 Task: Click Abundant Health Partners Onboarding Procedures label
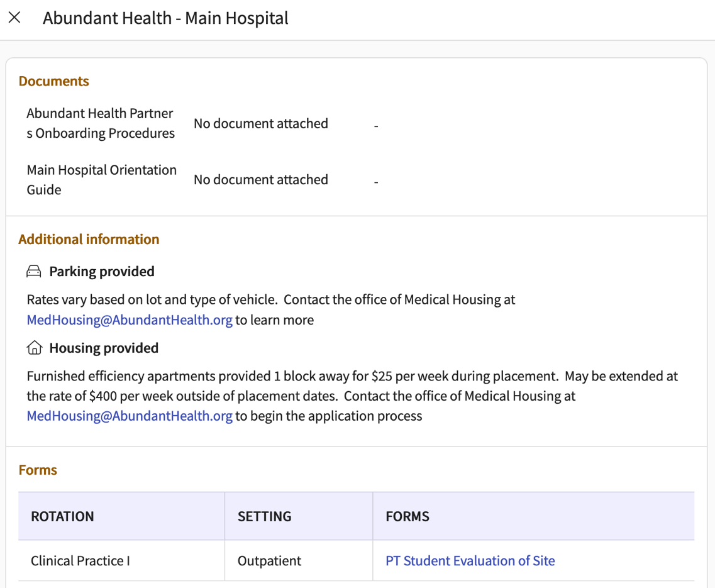[100, 123]
